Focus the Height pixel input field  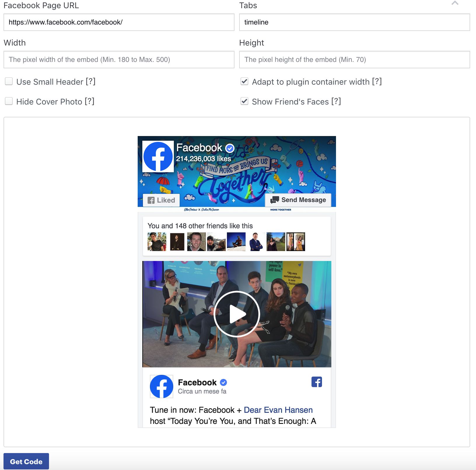click(354, 60)
